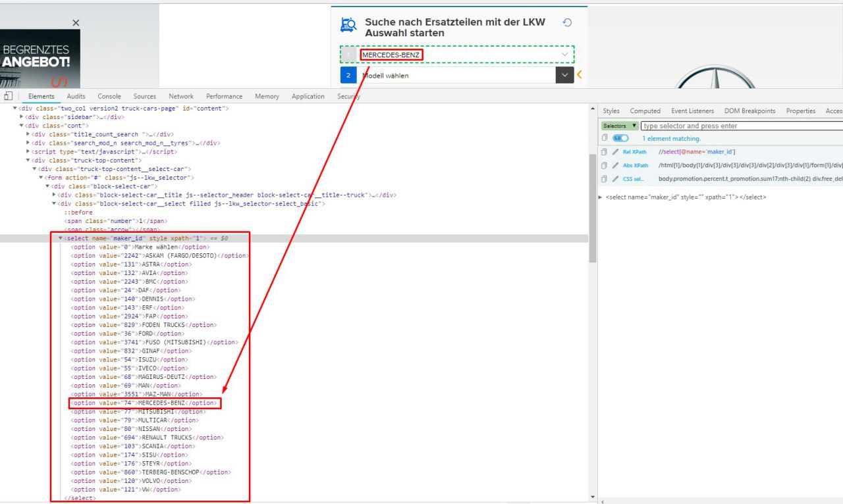Click the copy icon beside the 5.0 toggle

click(x=604, y=138)
